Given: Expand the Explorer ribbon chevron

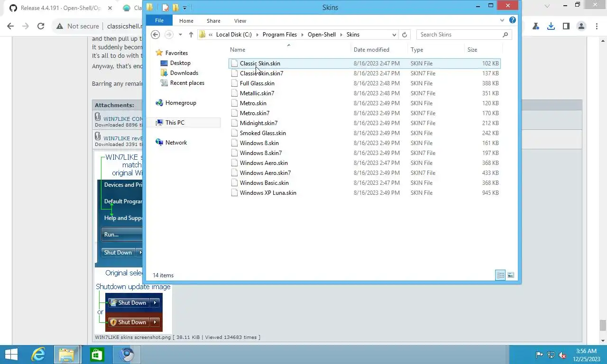Looking at the screenshot, I should coord(502,20).
